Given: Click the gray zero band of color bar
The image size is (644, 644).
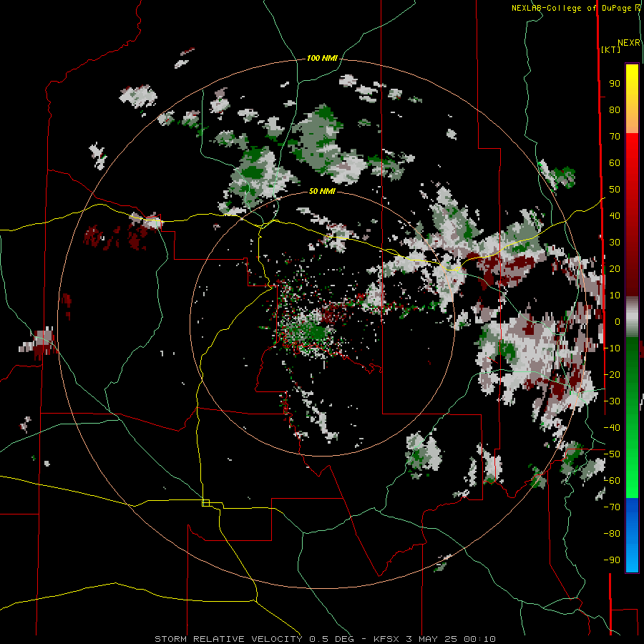Looking at the screenshot, I should point(632,316).
